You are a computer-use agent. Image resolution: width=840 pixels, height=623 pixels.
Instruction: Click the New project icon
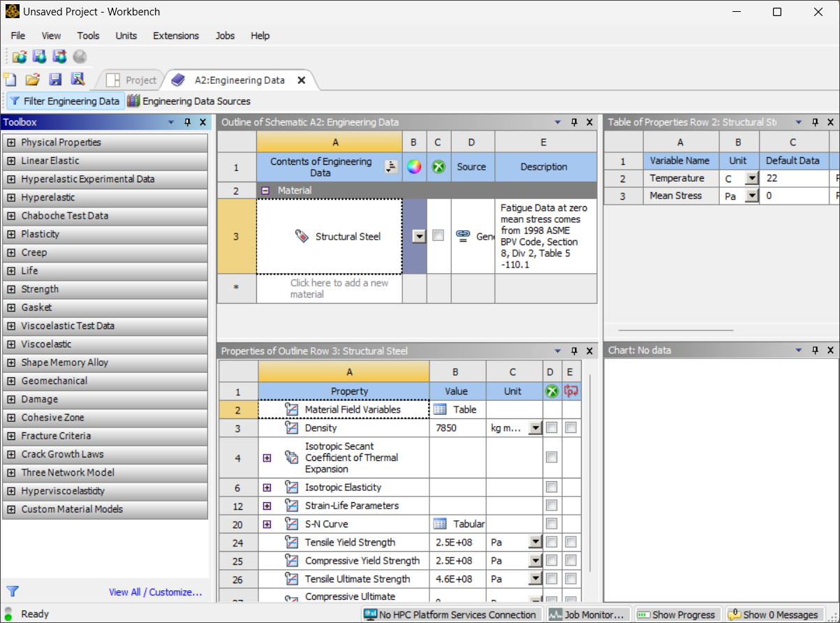[x=10, y=80]
